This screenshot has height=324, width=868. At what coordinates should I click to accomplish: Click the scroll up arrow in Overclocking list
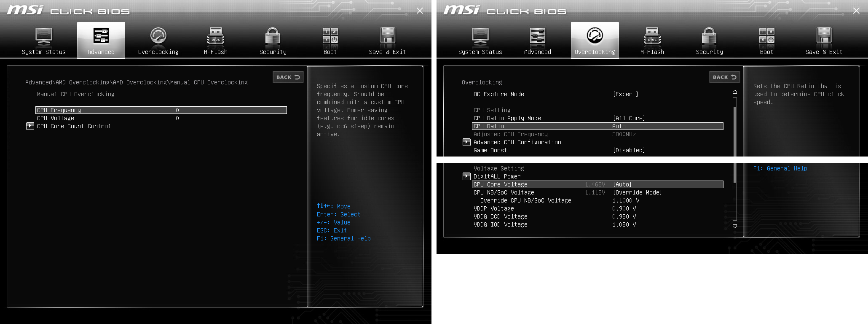(x=735, y=92)
